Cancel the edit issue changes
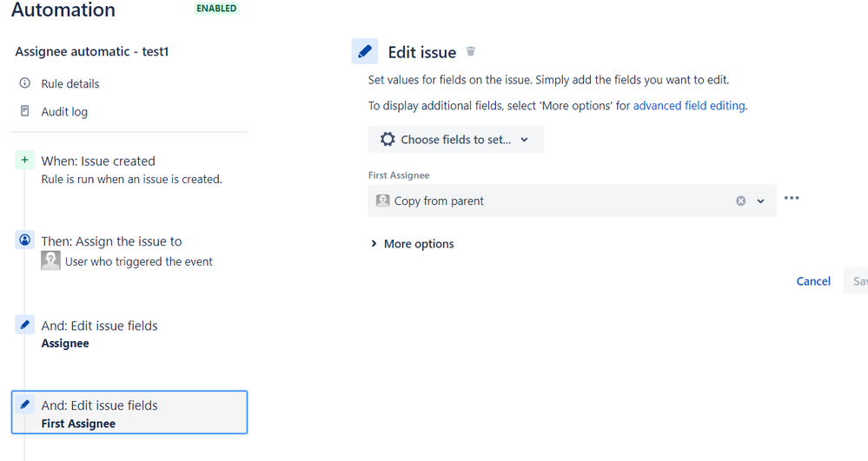Viewport: 868px width, 461px height. tap(813, 281)
